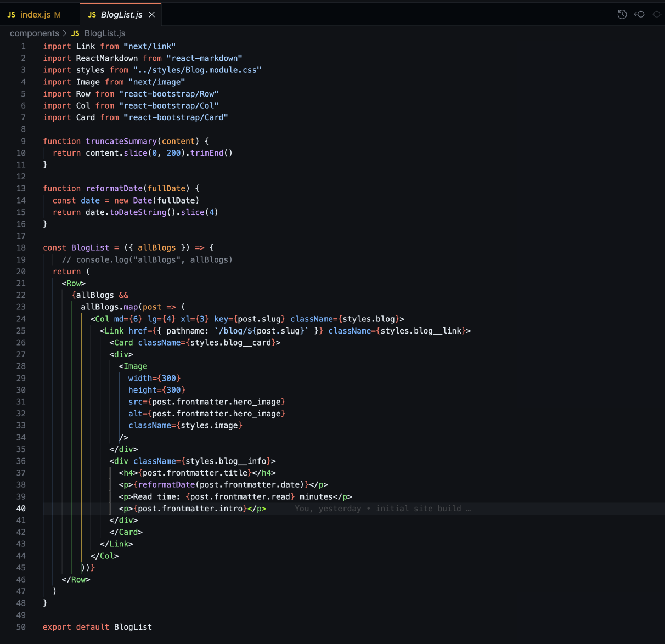Open GitLens file history clock icon
This screenshot has width=665, height=644.
pos(622,15)
